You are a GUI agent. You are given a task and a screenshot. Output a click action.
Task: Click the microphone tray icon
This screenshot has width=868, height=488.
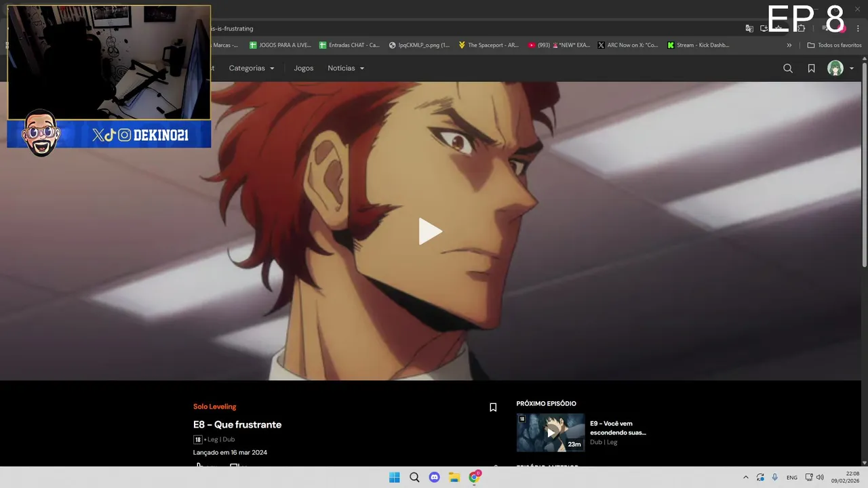(x=774, y=477)
